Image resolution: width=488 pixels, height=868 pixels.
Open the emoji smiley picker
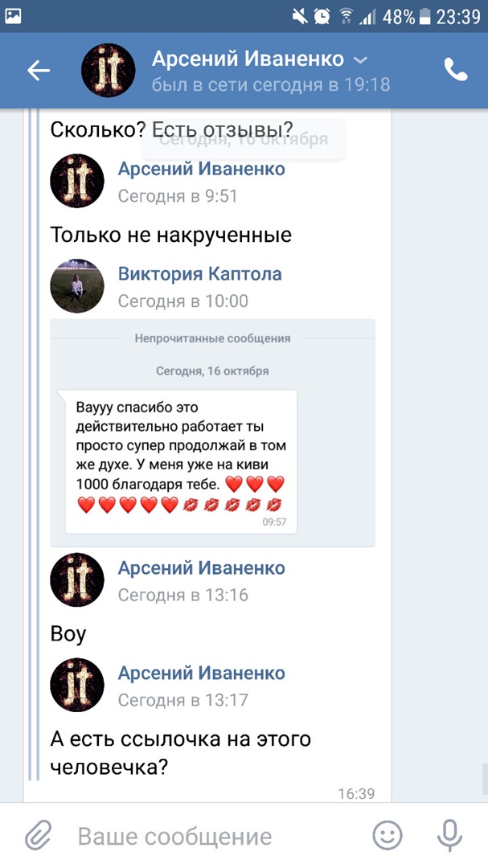[x=388, y=836]
